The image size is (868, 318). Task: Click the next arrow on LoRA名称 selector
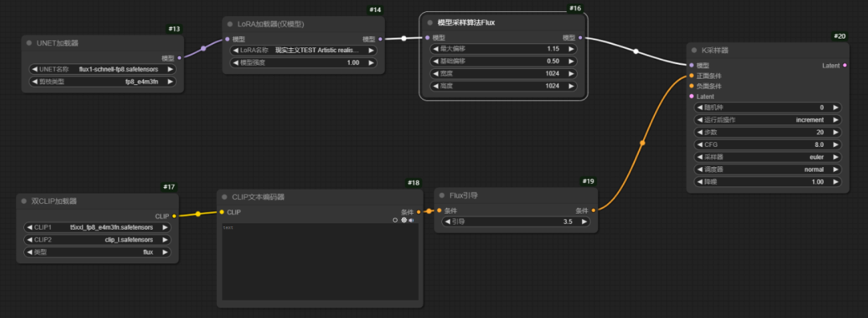pos(371,51)
